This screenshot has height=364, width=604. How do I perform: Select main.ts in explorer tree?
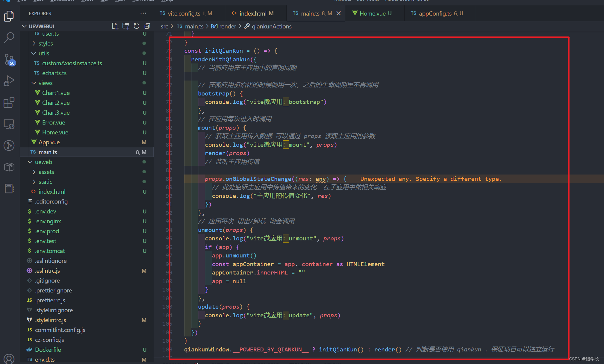87,152
